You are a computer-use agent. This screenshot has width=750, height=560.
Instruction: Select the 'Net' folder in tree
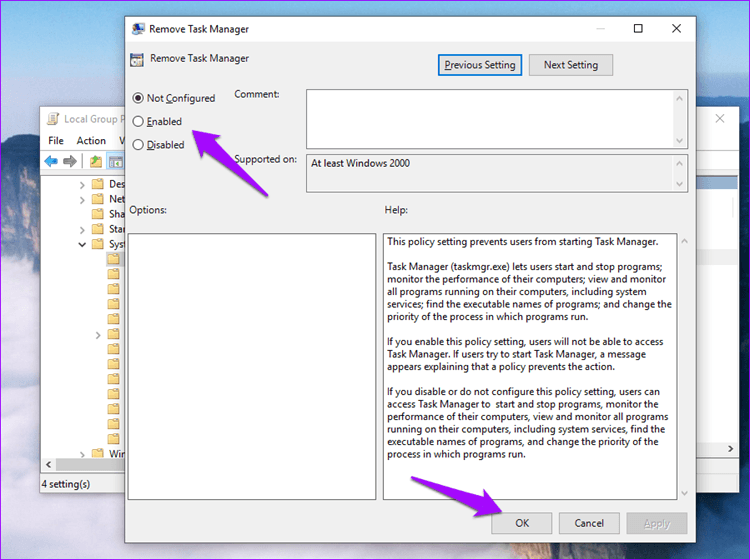(x=108, y=198)
